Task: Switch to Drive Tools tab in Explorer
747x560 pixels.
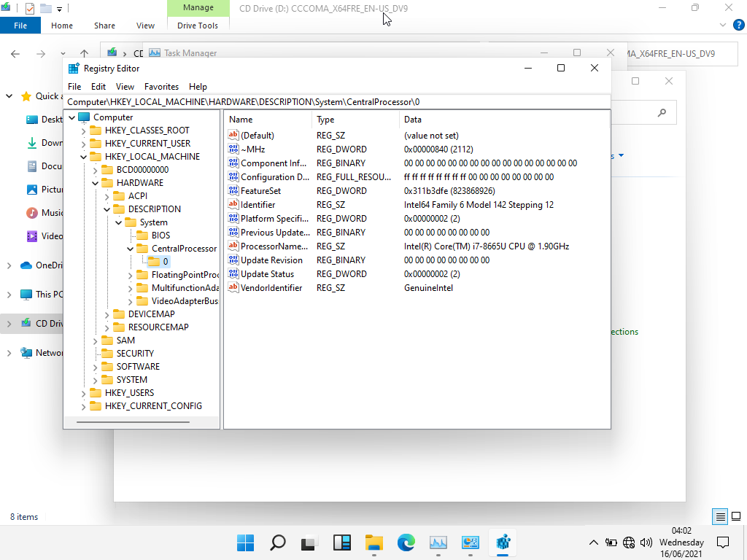Action: tap(198, 26)
